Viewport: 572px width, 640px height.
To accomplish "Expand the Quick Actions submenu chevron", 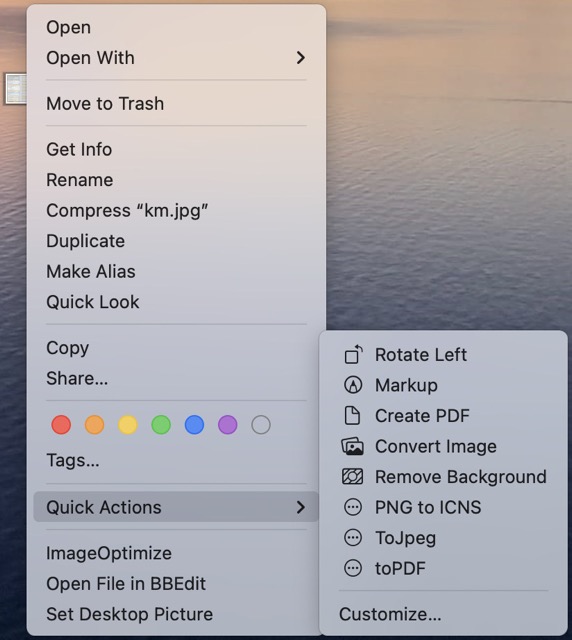I will click(x=301, y=507).
